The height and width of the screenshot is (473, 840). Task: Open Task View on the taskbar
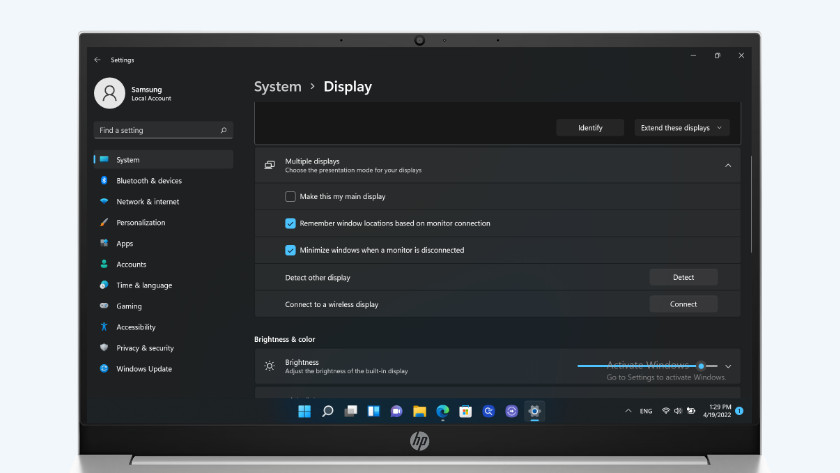tap(350, 411)
